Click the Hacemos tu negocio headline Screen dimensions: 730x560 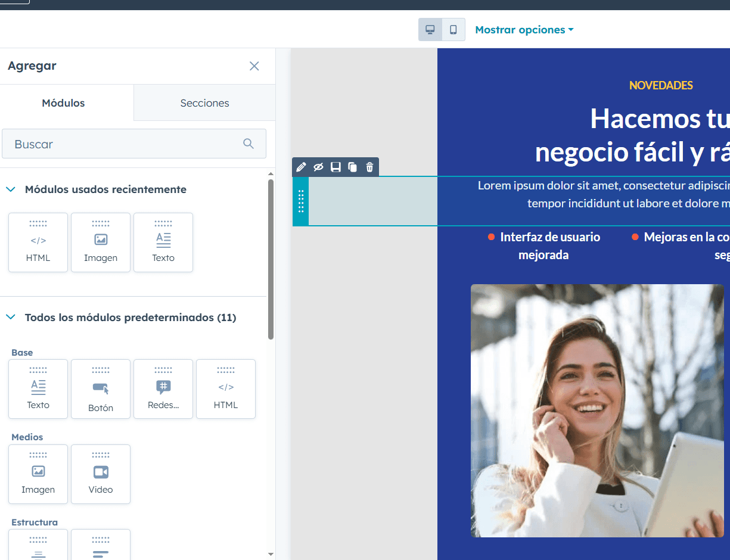[632, 135]
